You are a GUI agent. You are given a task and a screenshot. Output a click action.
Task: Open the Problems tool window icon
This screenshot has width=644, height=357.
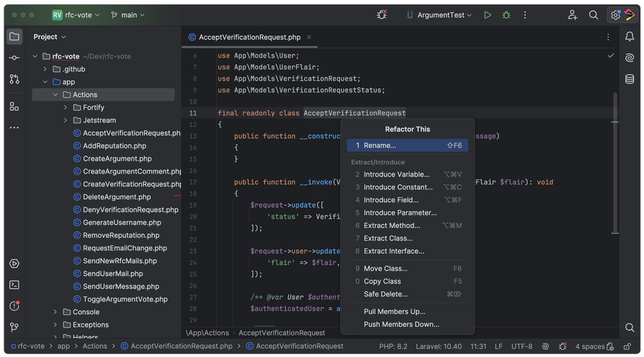pos(14,306)
